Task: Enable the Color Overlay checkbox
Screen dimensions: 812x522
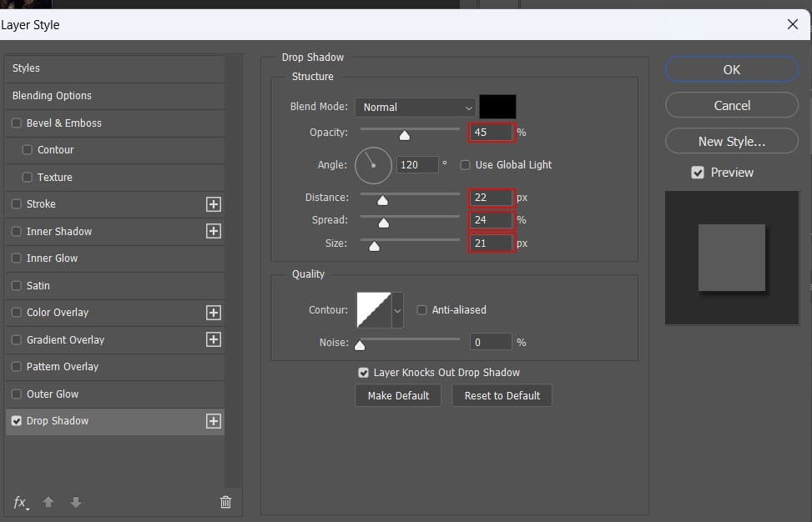Action: point(17,313)
